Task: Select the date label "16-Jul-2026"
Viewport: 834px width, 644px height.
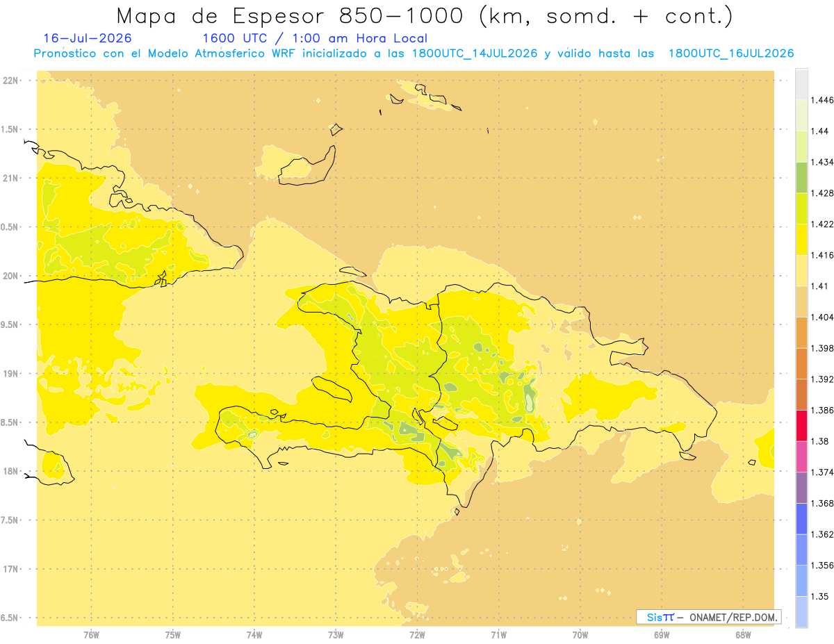Action: [x=88, y=38]
